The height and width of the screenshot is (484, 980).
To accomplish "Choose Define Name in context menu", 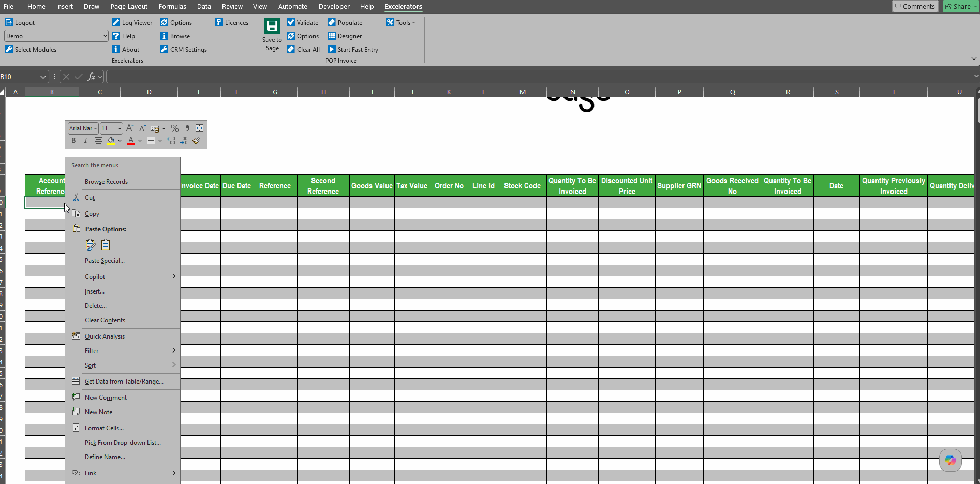I will point(105,457).
